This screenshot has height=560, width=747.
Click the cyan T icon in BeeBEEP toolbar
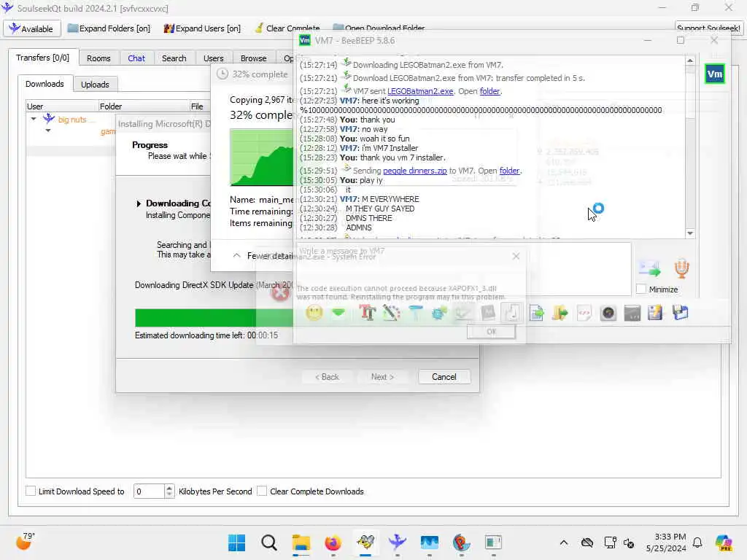click(416, 313)
